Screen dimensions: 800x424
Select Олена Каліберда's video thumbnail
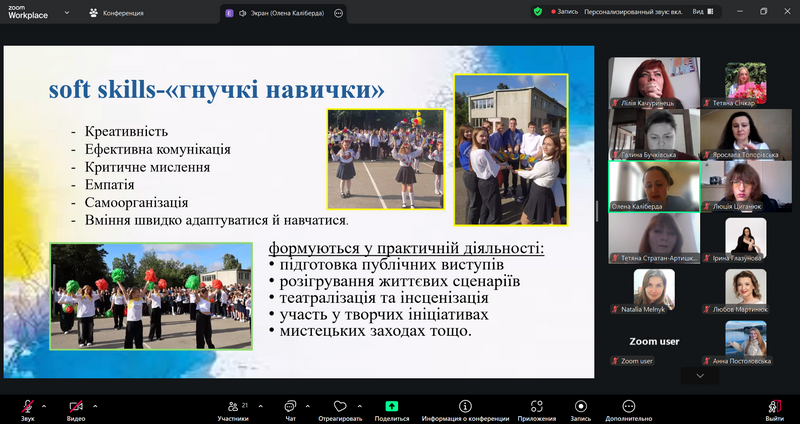(x=653, y=186)
